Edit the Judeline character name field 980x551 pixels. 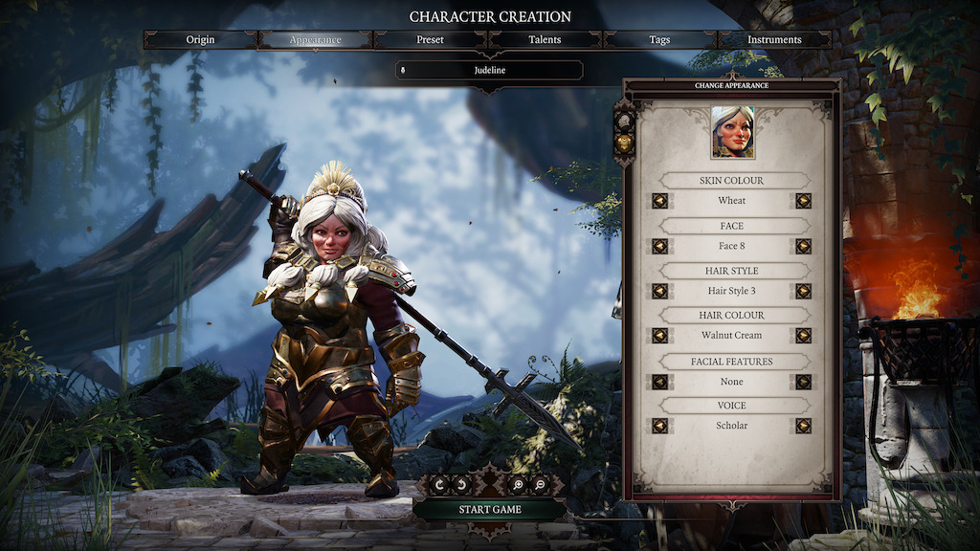pyautogui.click(x=489, y=70)
